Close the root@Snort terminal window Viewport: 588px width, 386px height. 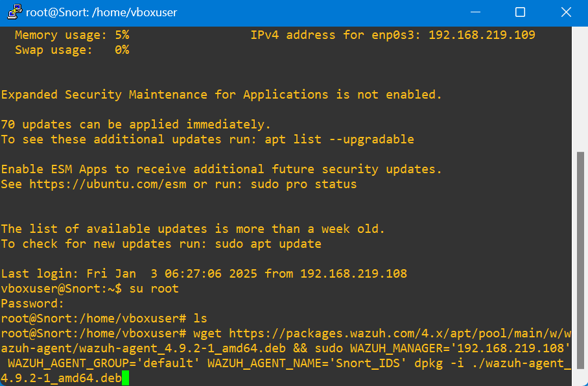(x=565, y=12)
